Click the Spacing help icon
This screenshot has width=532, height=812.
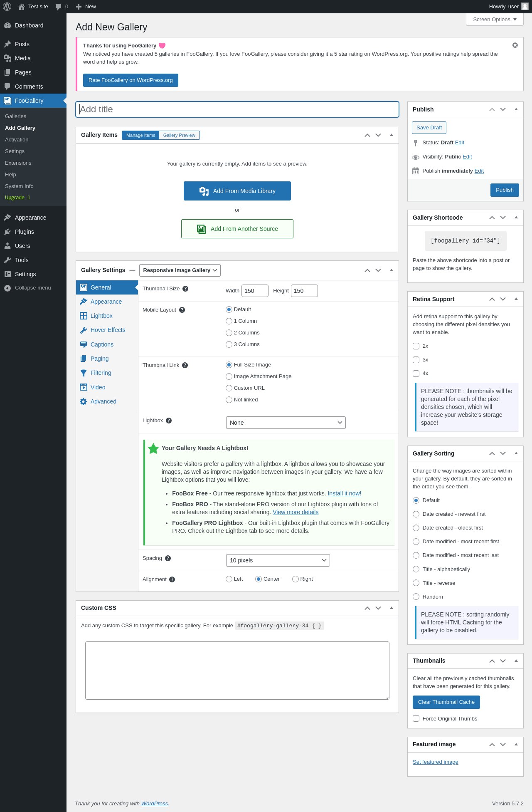[x=168, y=558]
